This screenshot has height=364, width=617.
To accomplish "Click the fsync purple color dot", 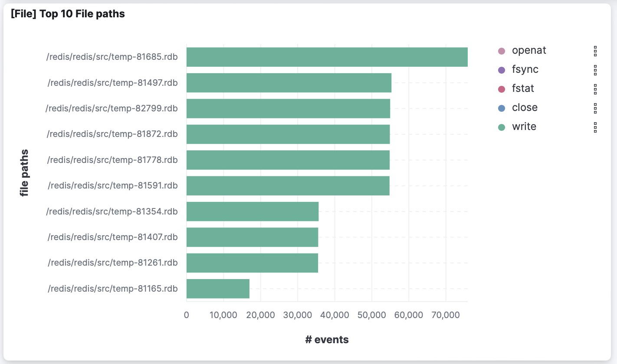I will coord(502,70).
